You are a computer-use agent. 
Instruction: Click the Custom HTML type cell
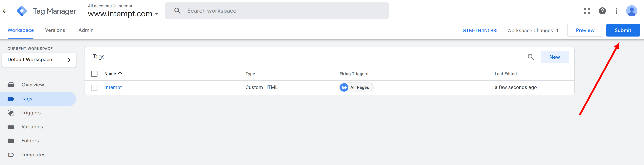pos(262,87)
